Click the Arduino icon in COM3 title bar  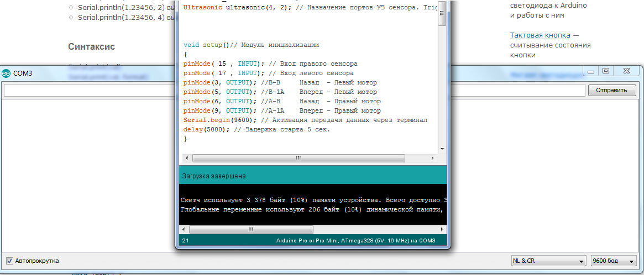click(x=7, y=73)
